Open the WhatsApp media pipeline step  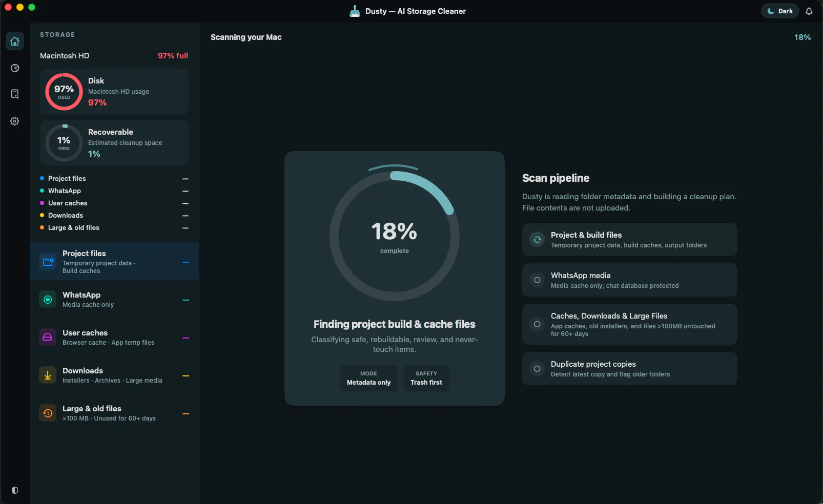coord(629,280)
